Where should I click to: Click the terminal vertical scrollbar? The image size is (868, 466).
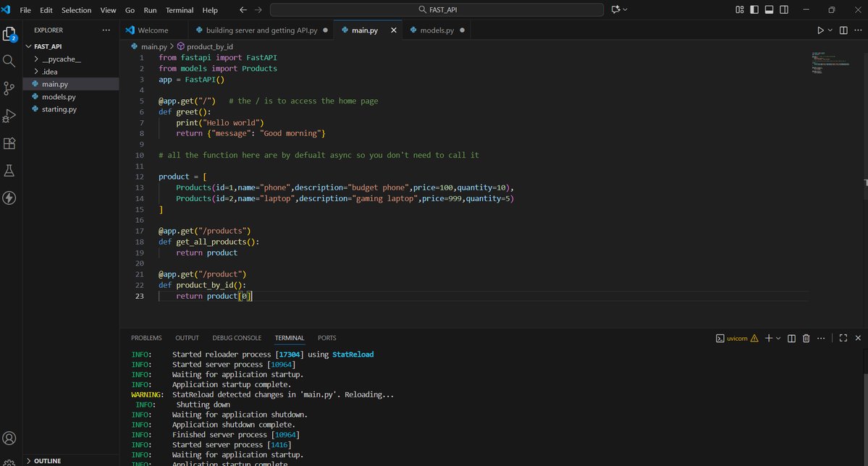coord(865,420)
